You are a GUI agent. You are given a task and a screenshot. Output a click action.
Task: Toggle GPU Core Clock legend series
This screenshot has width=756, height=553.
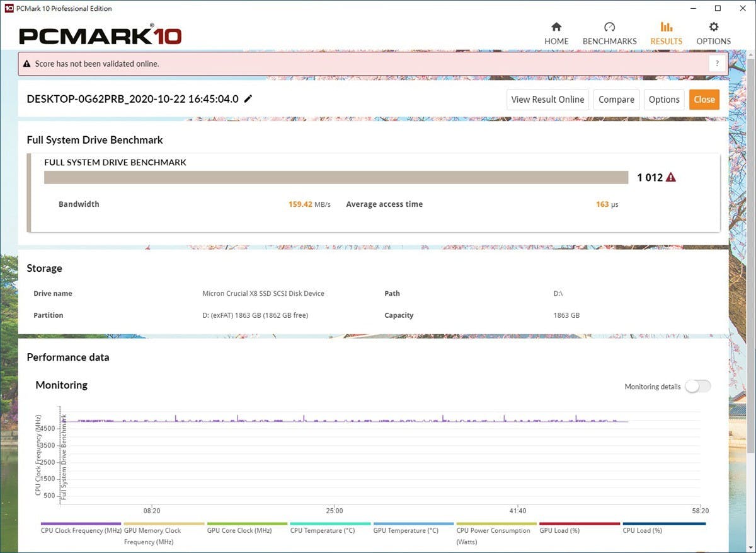click(248, 530)
